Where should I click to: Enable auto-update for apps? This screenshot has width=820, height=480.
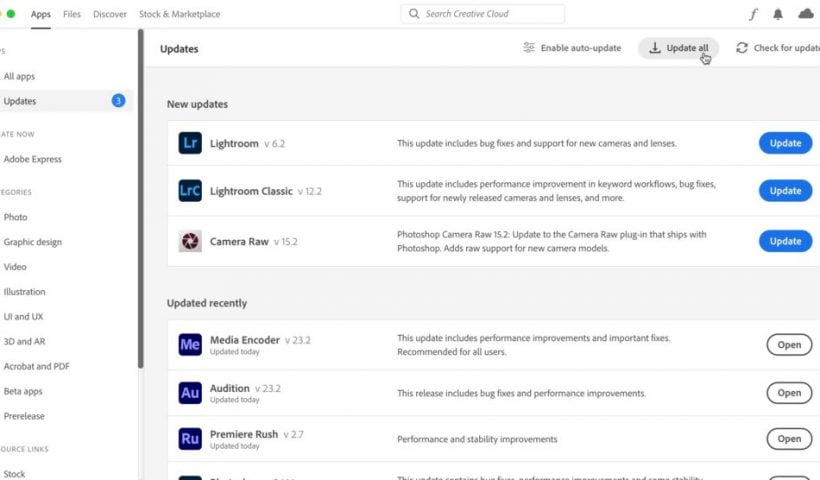tap(572, 48)
